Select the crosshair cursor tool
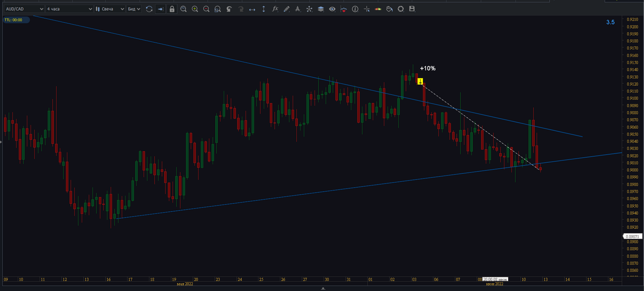This screenshot has height=291, width=644. [x=367, y=9]
